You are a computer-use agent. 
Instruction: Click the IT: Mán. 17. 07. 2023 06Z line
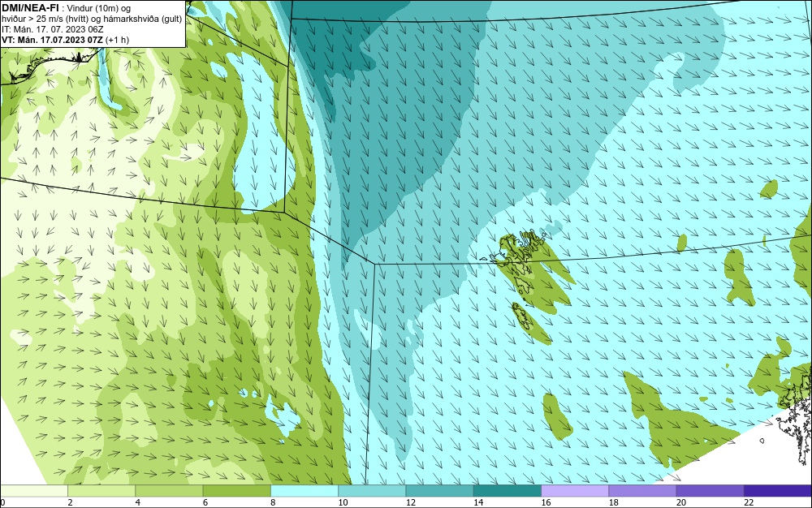52,29
